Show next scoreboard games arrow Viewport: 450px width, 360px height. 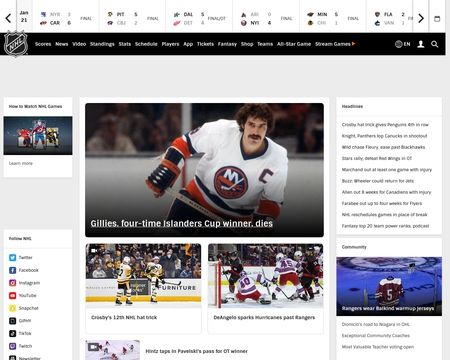[x=421, y=18]
